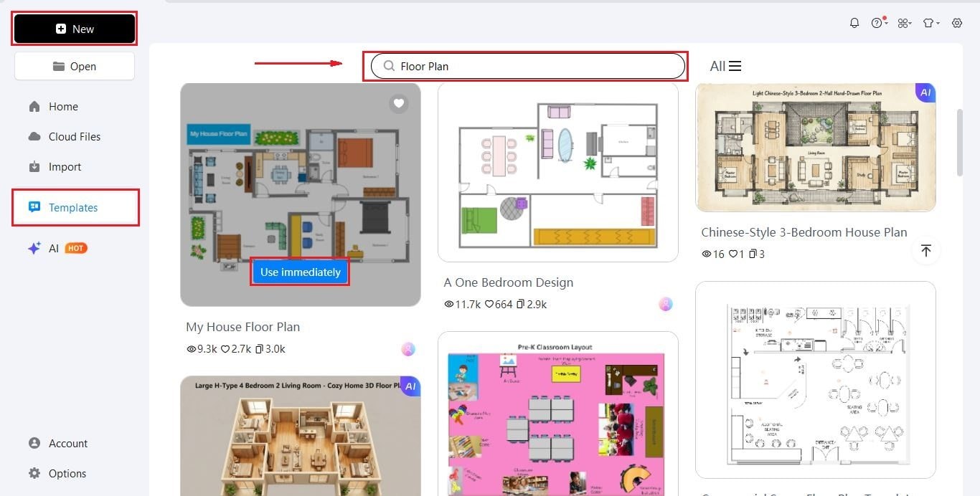Click the A One Bedroom Design title
This screenshot has height=496, width=980.
click(509, 282)
